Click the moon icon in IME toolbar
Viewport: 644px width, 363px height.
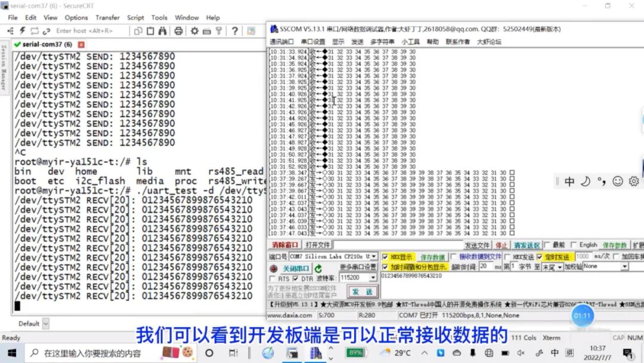[586, 181]
